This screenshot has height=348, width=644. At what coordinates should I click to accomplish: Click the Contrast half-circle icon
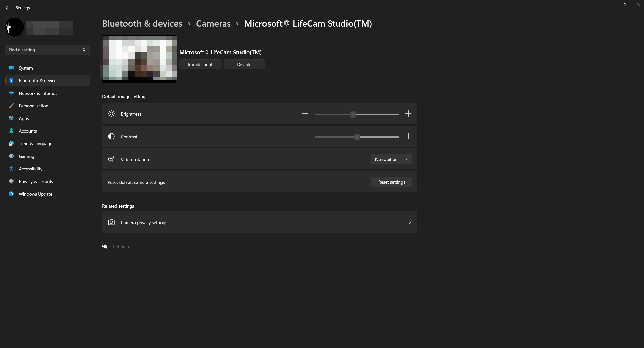(111, 136)
